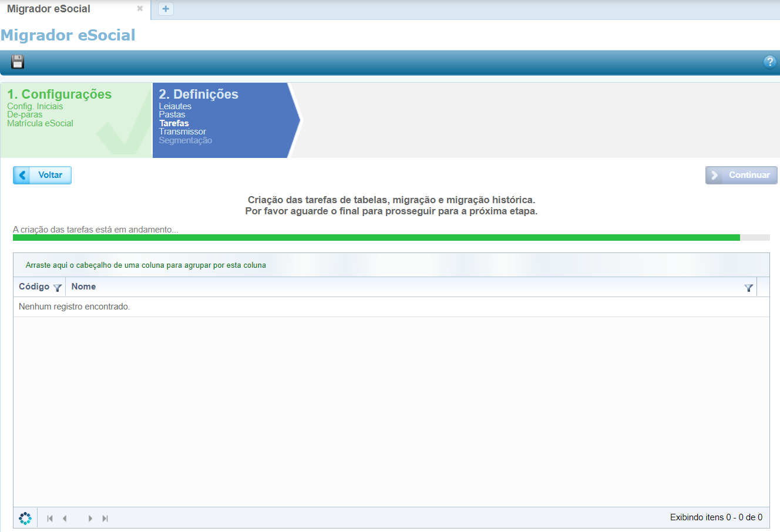780x532 pixels.
Task: Go to first page of grid
Action: [50, 518]
